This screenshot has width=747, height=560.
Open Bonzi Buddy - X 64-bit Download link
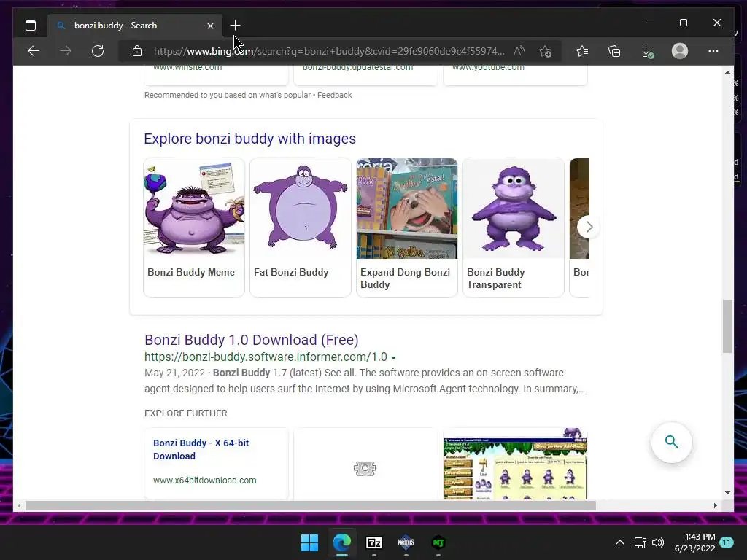[201, 449]
